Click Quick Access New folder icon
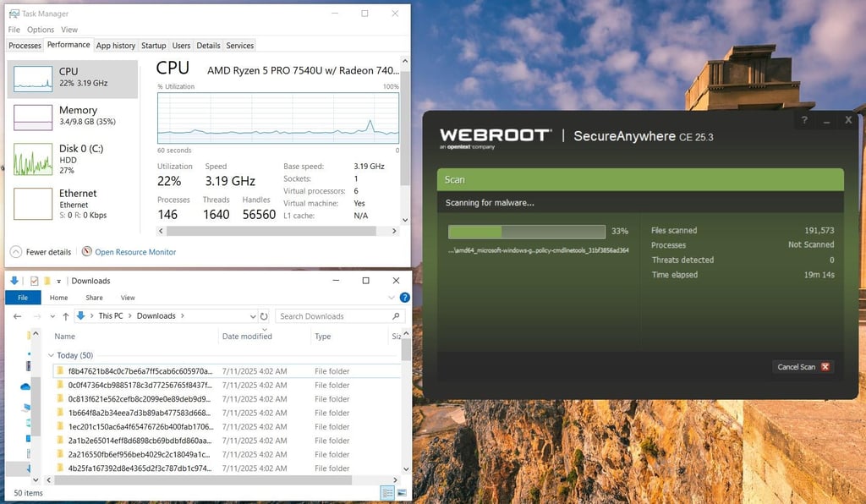The image size is (866, 504). coord(47,281)
